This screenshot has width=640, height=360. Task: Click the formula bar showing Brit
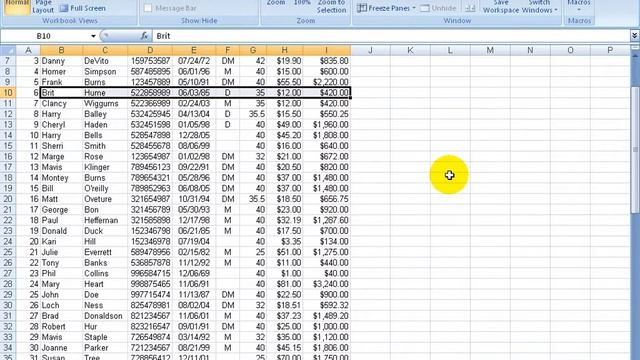click(x=391, y=36)
